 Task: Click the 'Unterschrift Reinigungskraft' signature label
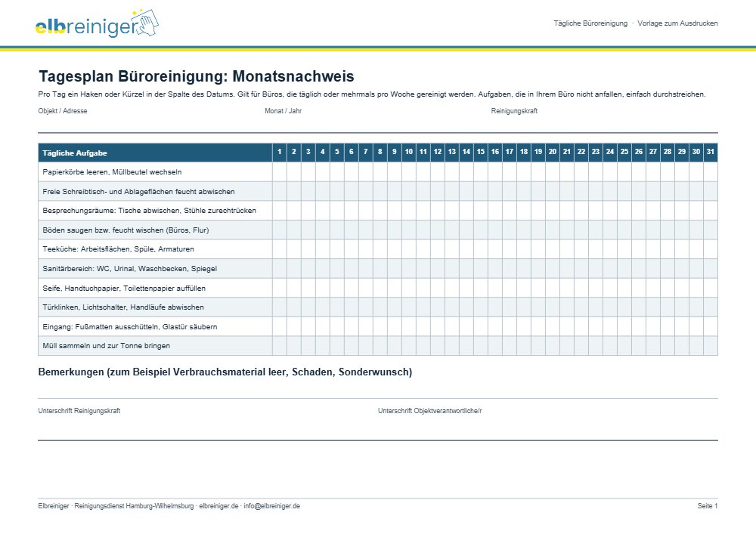(x=79, y=411)
